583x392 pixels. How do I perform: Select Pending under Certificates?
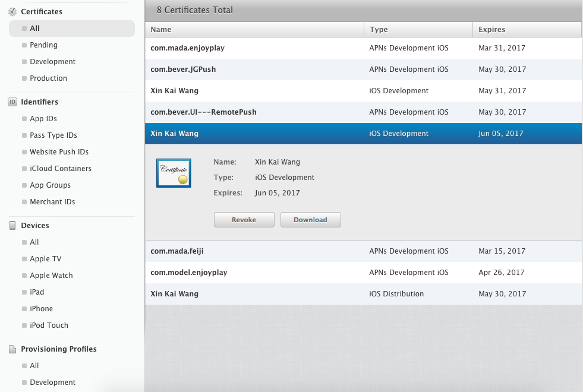point(43,45)
